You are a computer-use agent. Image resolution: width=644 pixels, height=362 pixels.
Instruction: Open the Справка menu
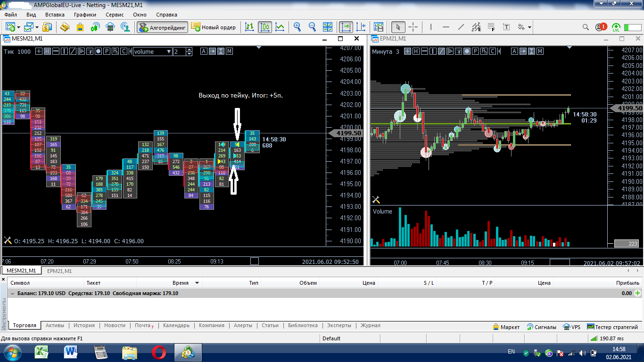[x=166, y=15]
